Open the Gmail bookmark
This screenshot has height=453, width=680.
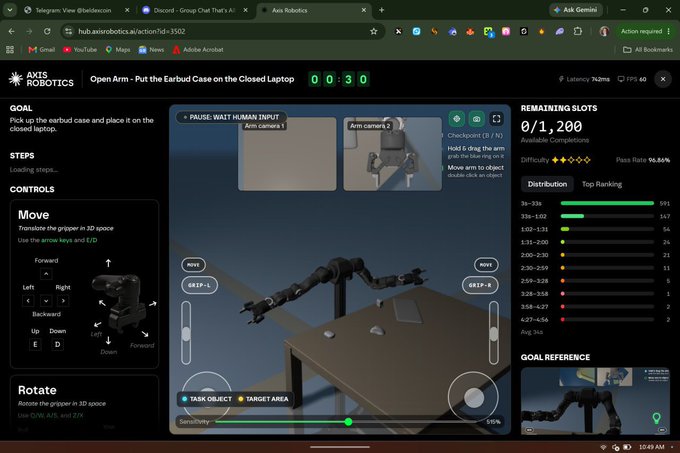[x=42, y=49]
